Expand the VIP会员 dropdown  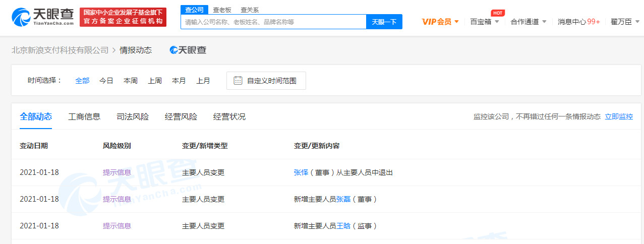(x=440, y=22)
